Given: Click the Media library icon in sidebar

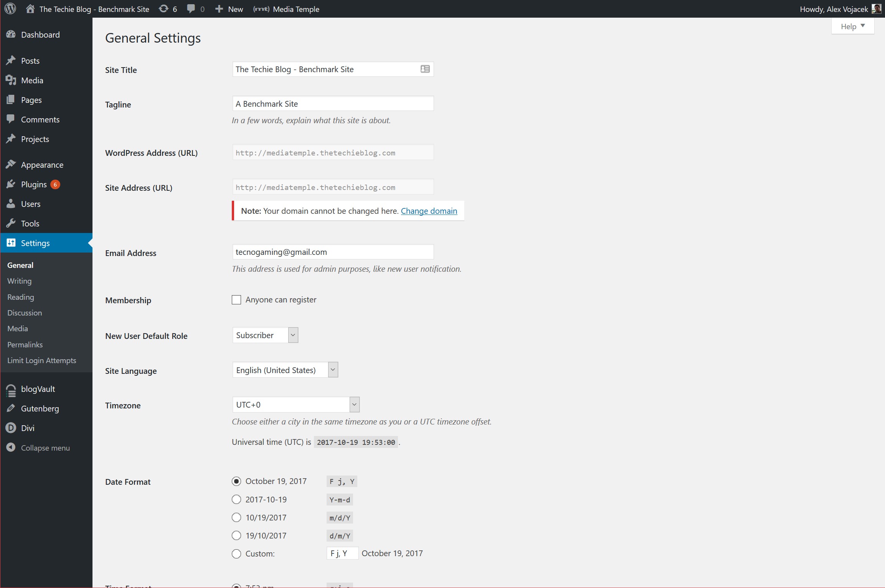Looking at the screenshot, I should [11, 80].
